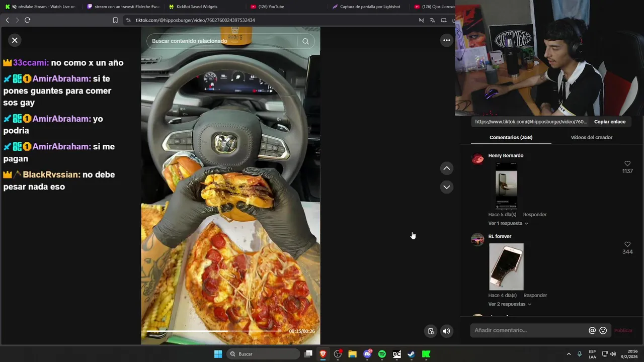The image size is (644, 362).
Task: Switch to 'Comentarios (358)' tab
Action: 511,137
